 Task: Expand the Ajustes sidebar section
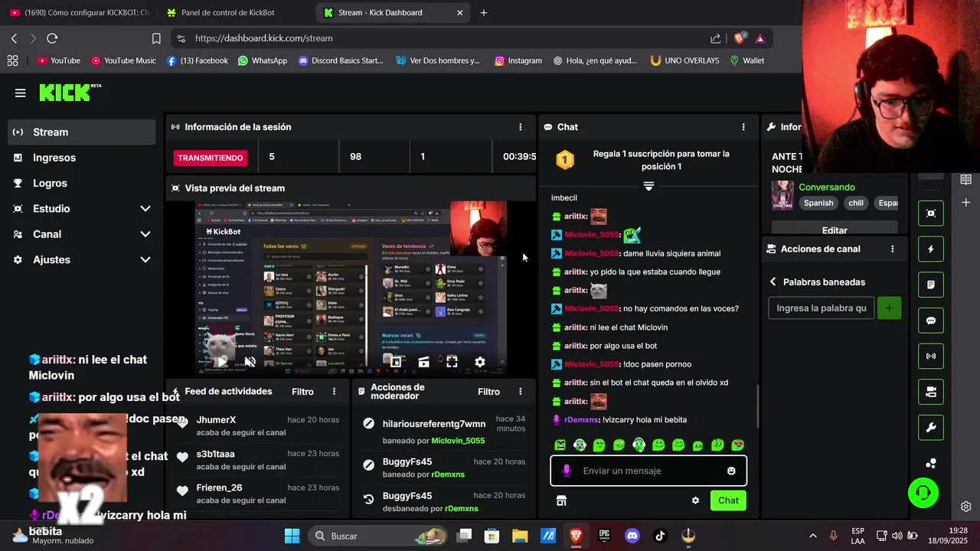tap(145, 260)
